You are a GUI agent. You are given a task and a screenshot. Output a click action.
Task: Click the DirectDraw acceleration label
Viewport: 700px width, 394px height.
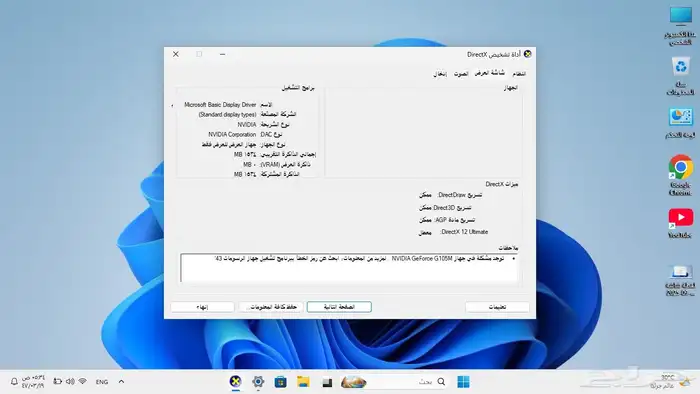coord(459,195)
